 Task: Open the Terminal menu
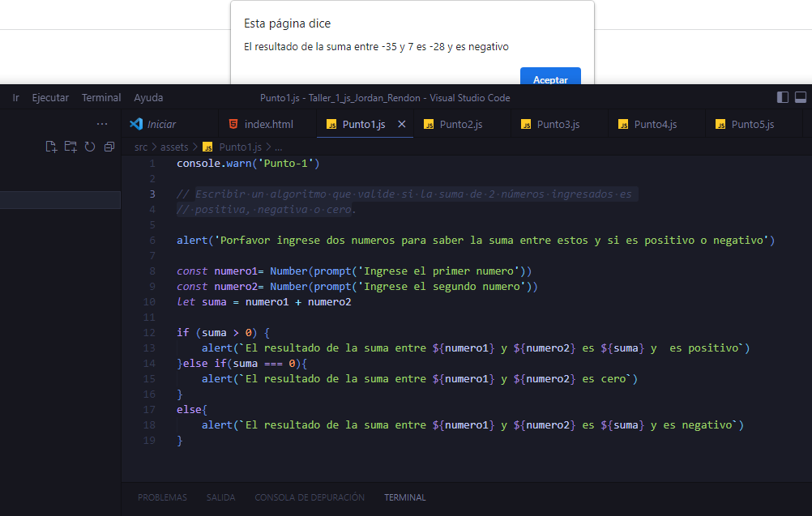[101, 98]
